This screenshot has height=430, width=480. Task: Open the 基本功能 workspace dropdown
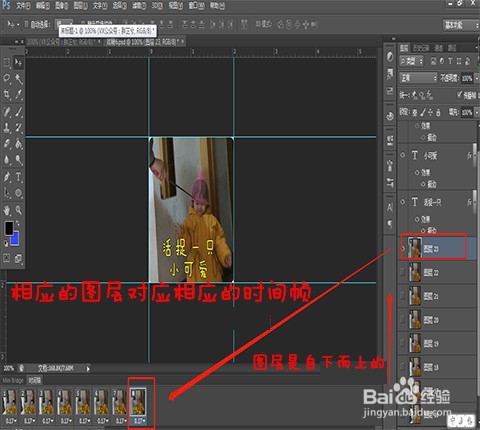[x=461, y=25]
